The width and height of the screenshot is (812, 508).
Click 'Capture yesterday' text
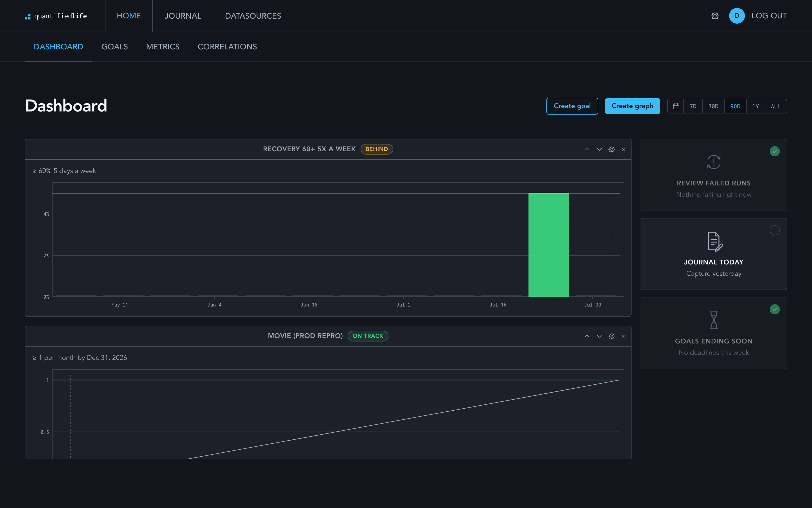[x=714, y=273]
